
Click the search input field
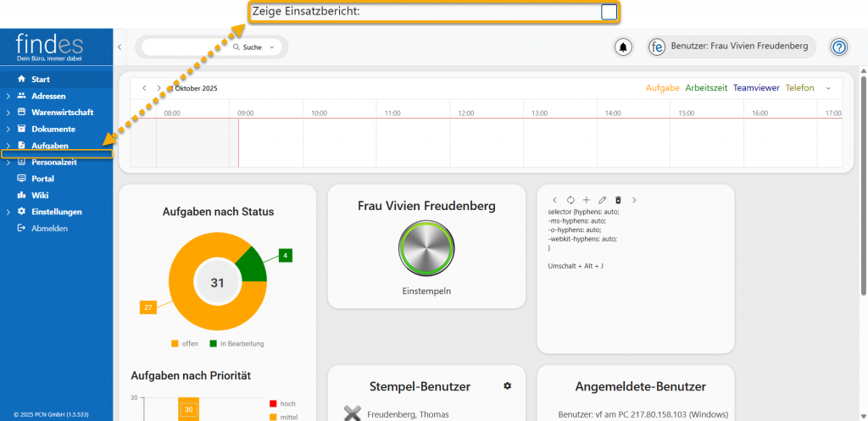[186, 47]
